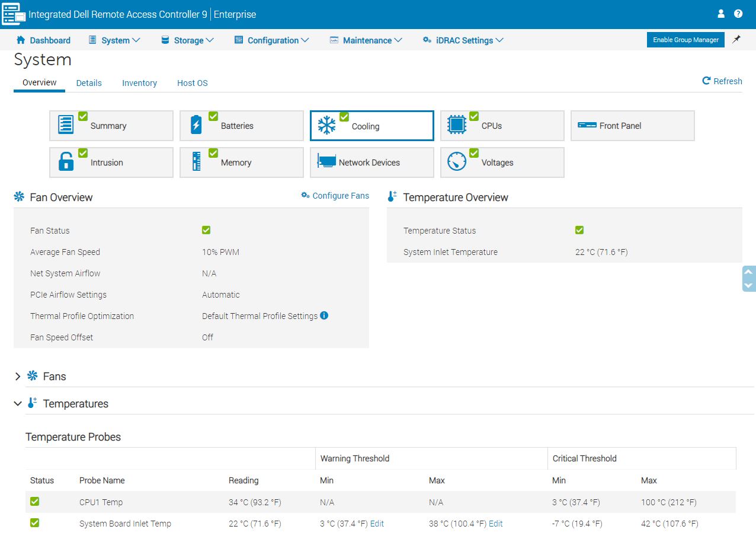Image resolution: width=756 pixels, height=539 pixels.
Task: Switch to the Host OS tab
Action: click(x=192, y=83)
